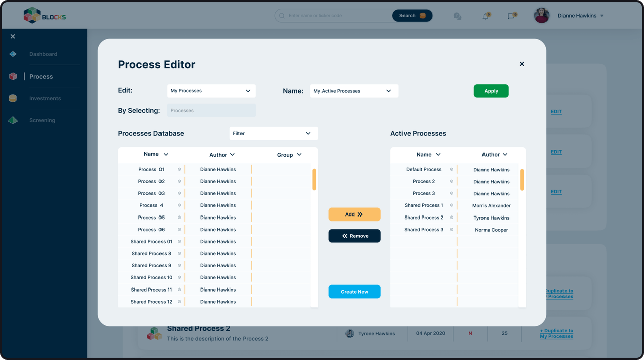Click the By Selecting processes input field
This screenshot has height=360, width=644.
tap(211, 110)
